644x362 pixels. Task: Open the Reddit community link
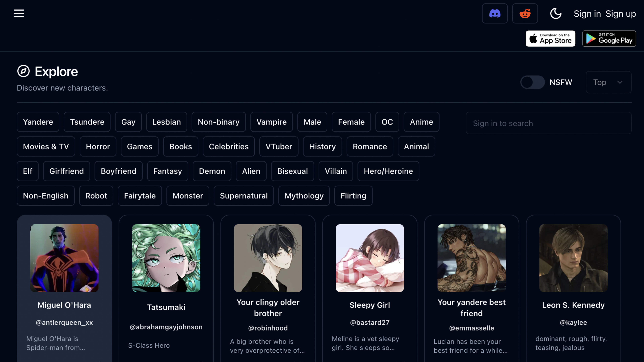pyautogui.click(x=525, y=13)
